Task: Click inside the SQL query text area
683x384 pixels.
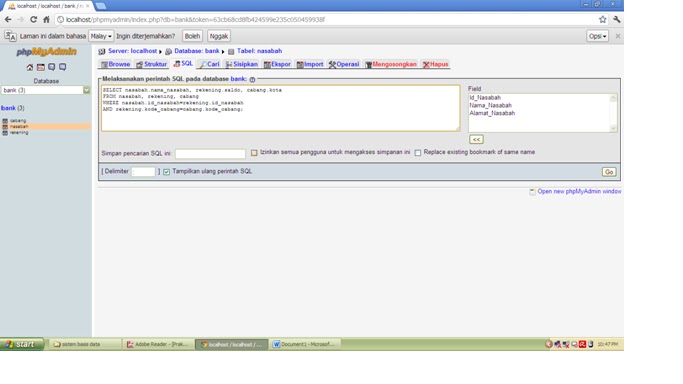Action: 281,108
